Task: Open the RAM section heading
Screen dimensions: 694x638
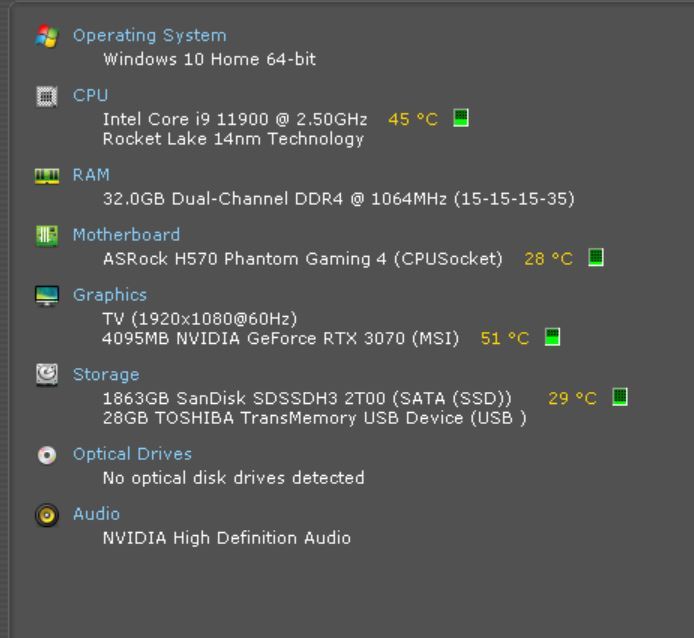Action: click(x=91, y=175)
